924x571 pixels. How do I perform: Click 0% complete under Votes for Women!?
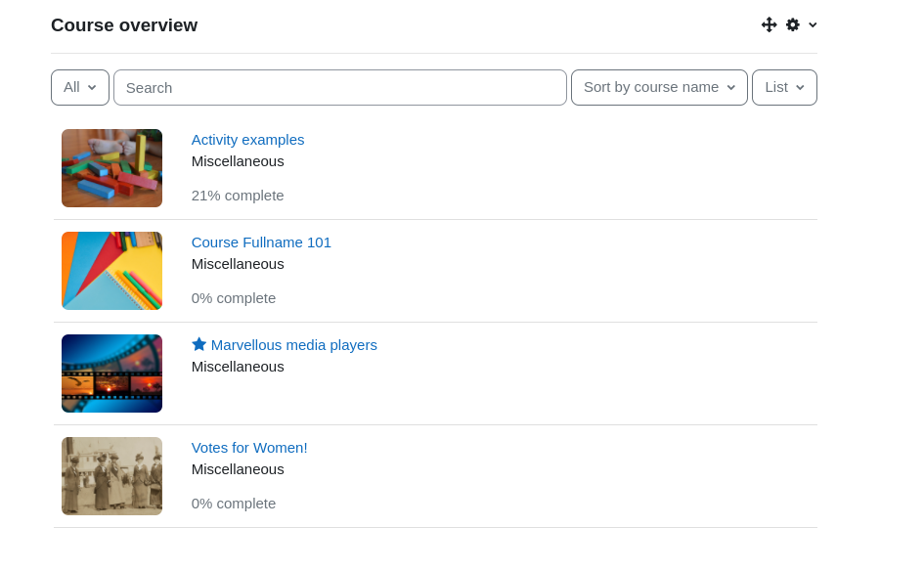click(234, 504)
